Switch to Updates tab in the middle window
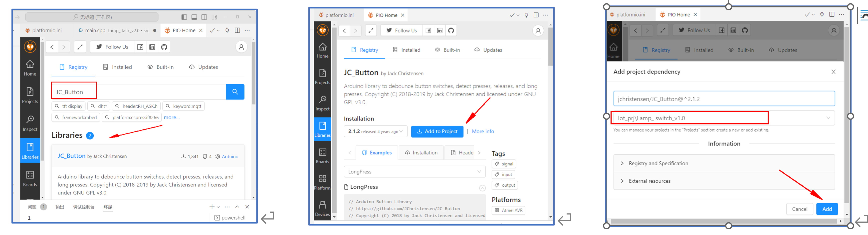The height and width of the screenshot is (235, 868). point(488,50)
